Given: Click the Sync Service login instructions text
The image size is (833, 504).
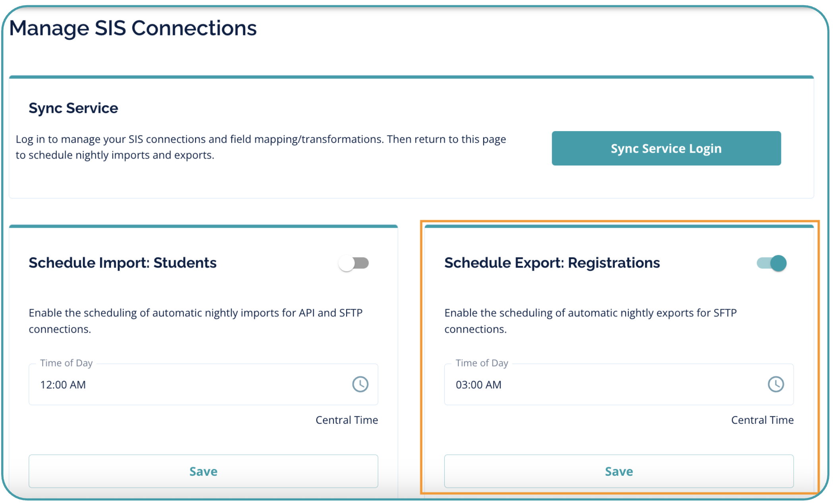Looking at the screenshot, I should (x=260, y=147).
